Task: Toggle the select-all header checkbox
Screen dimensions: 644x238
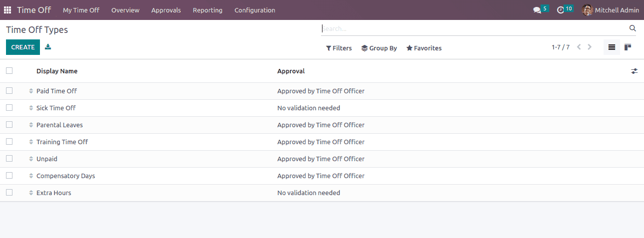Action: (x=9, y=71)
